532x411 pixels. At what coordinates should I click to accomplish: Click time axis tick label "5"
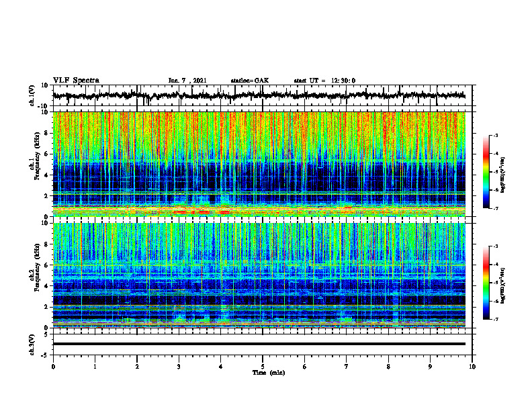coord(263,367)
